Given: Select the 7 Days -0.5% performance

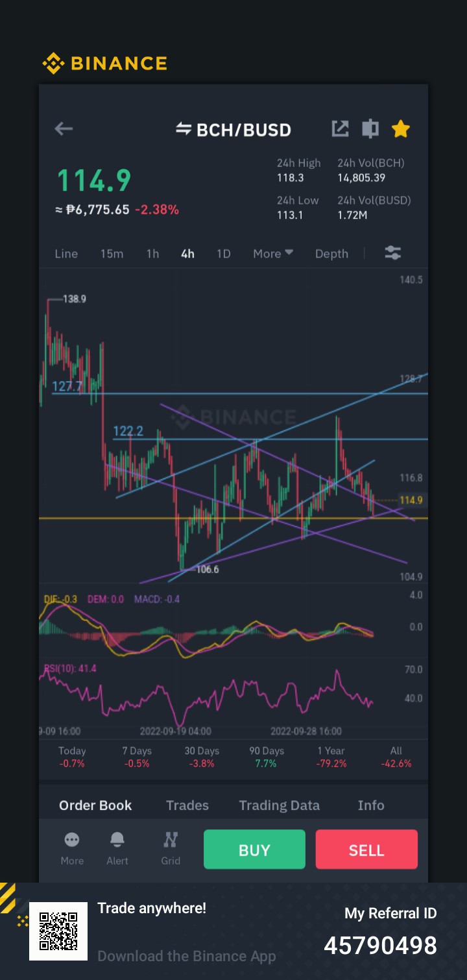Looking at the screenshot, I should coord(137,757).
